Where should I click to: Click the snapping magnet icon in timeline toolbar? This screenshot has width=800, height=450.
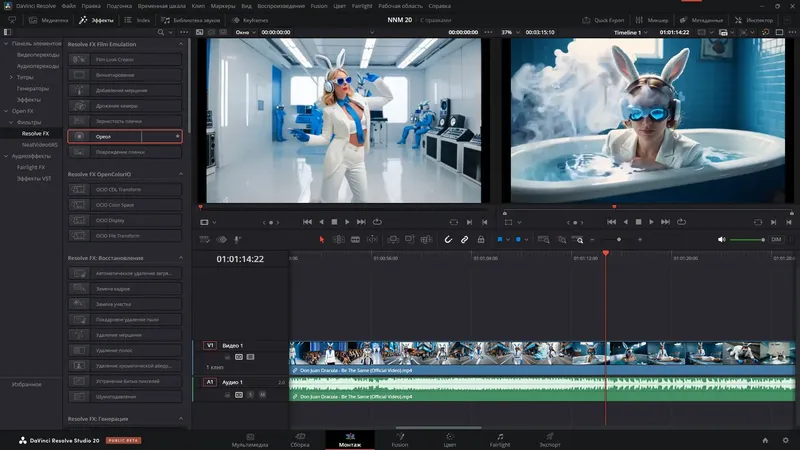(448, 239)
